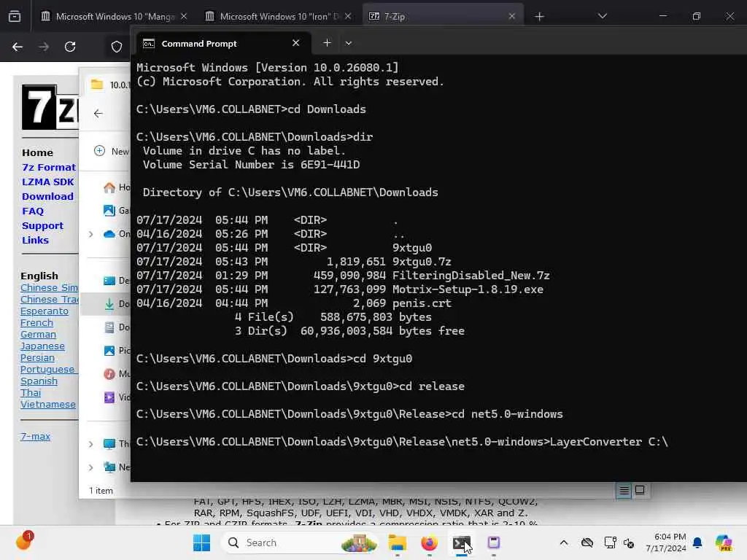
Task: Open Firefox View icon in the tab strip
Action: pos(15,17)
